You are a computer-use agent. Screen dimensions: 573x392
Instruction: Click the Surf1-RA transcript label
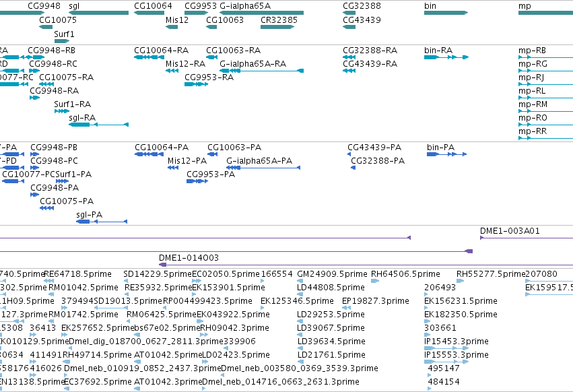point(72,104)
